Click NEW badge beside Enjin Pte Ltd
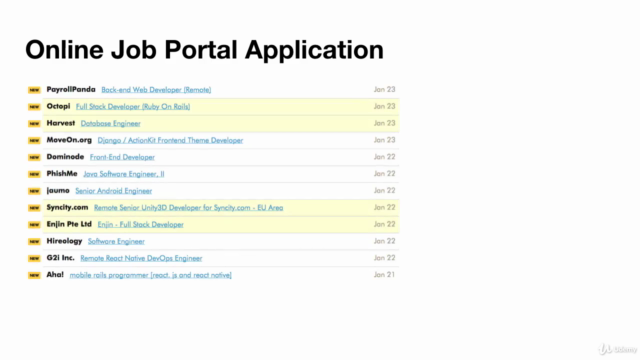Viewport: 640px width, 360px height. click(x=34, y=224)
